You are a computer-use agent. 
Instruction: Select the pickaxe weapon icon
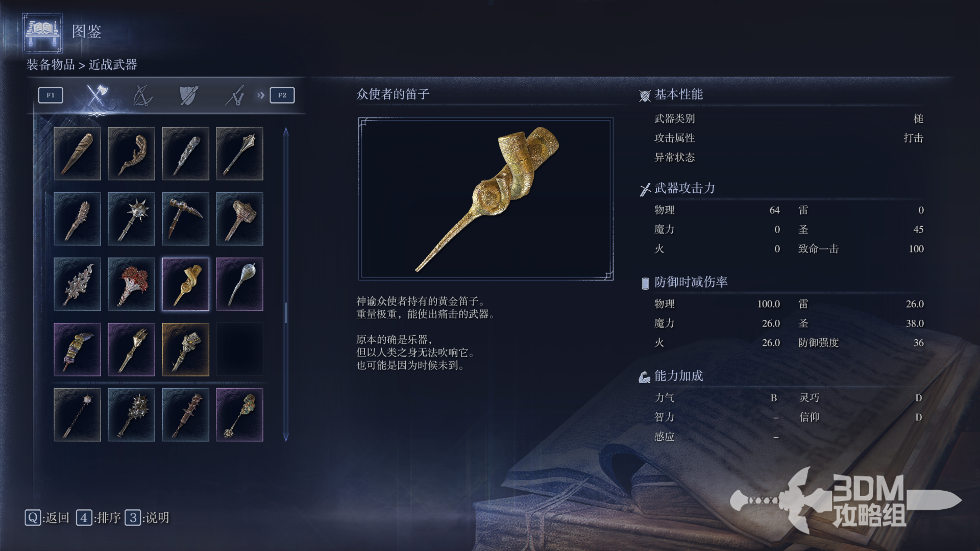tap(186, 219)
